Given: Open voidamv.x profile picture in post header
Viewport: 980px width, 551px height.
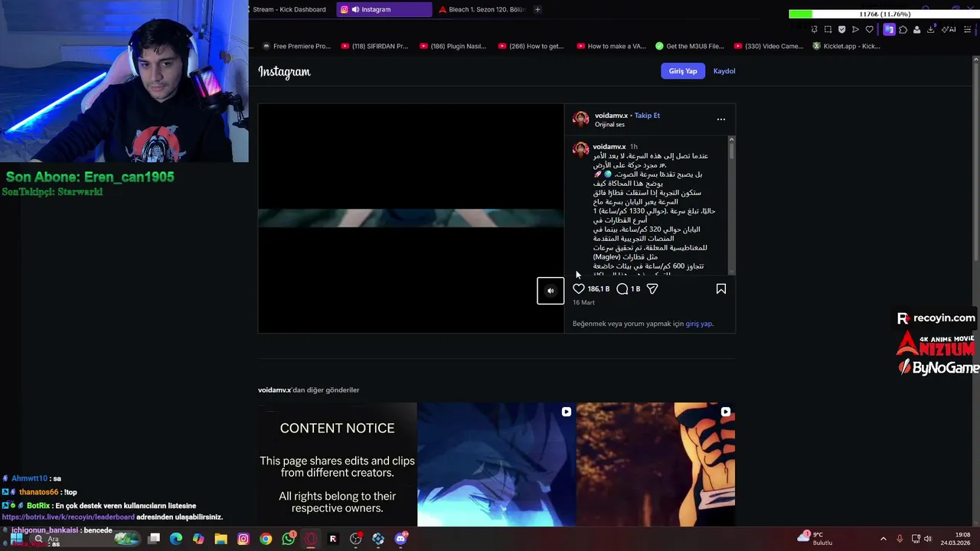Looking at the screenshot, I should pyautogui.click(x=581, y=119).
